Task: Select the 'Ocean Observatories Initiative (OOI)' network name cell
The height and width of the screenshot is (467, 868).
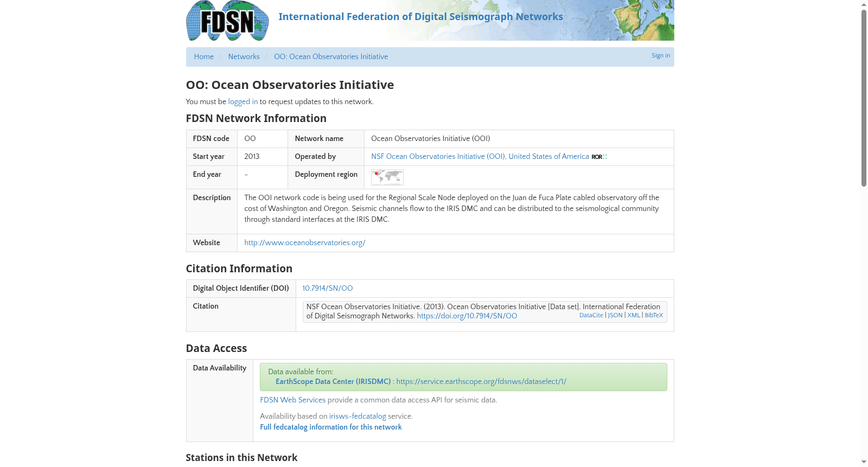Action: point(519,139)
